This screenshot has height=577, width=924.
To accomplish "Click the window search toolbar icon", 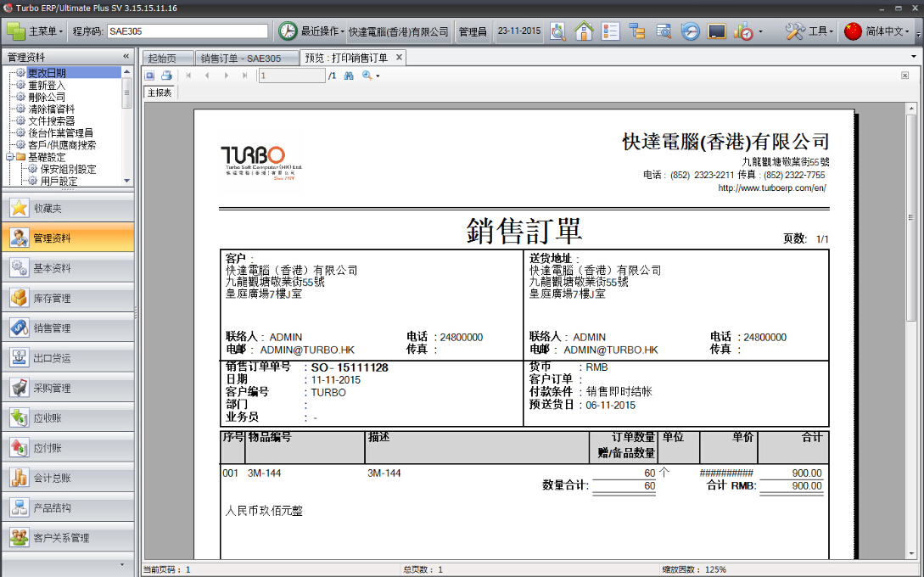I will coord(664,31).
